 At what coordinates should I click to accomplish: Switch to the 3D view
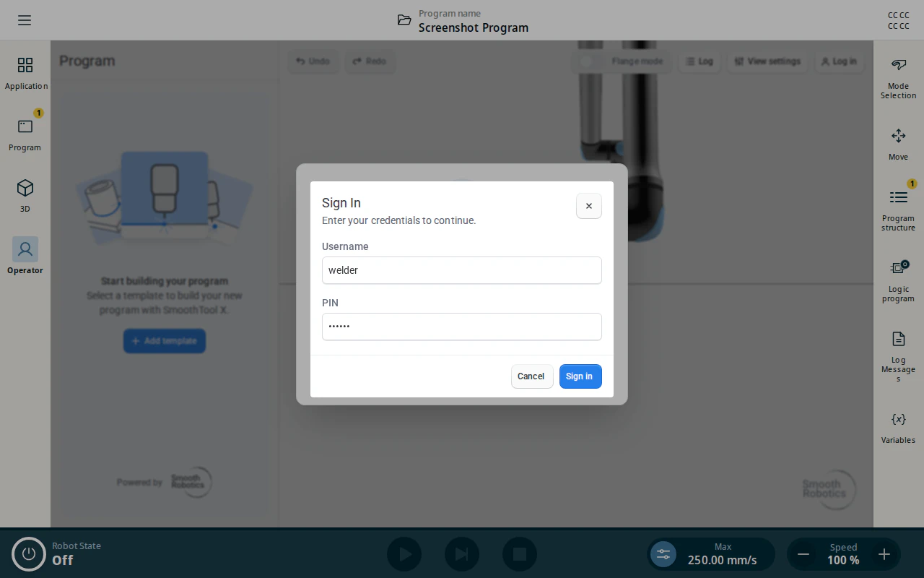[x=25, y=197]
